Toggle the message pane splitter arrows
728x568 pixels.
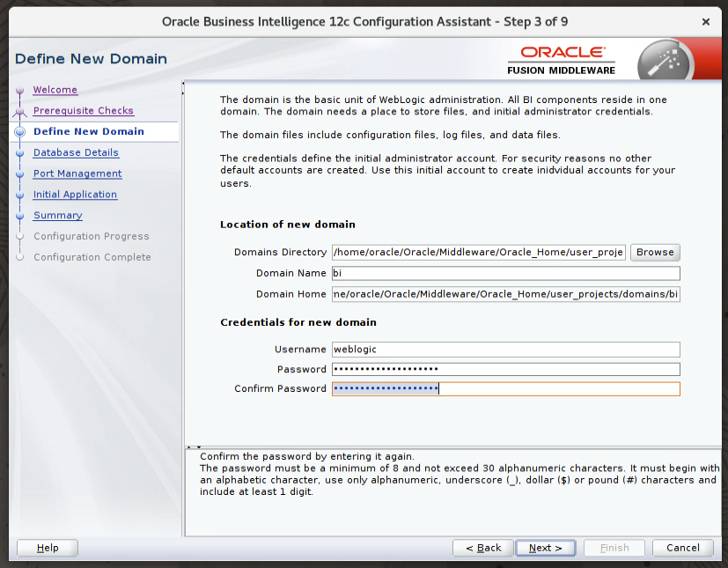(x=194, y=446)
